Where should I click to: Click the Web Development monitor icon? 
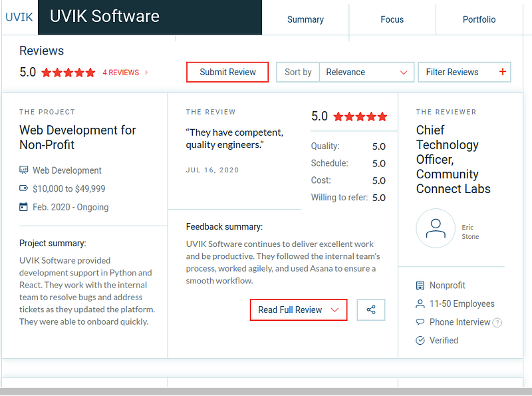coord(24,170)
